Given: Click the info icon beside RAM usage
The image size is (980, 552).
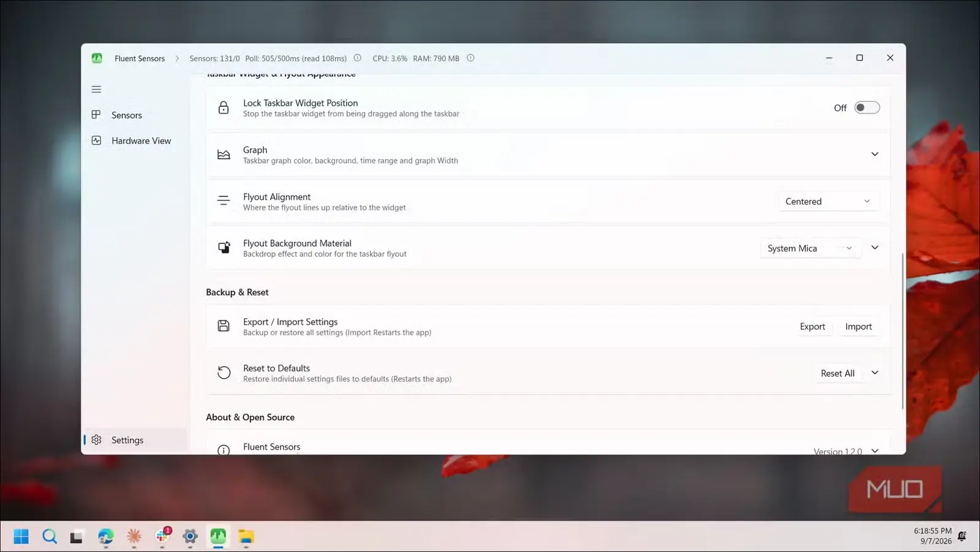Looking at the screenshot, I should click(x=470, y=58).
